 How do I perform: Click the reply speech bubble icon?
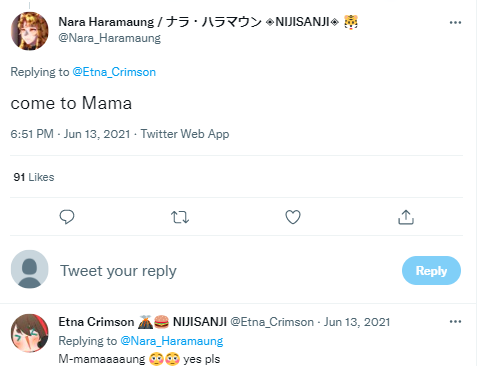tap(67, 217)
